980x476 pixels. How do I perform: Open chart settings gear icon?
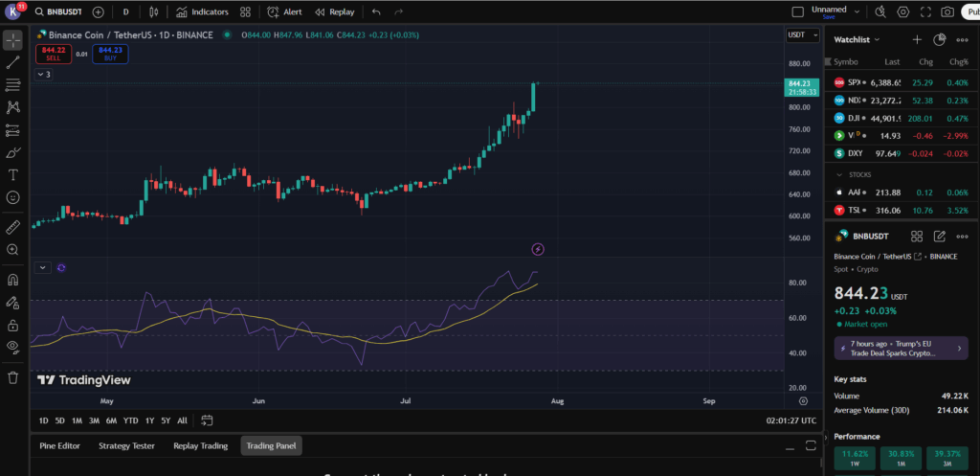(x=902, y=12)
